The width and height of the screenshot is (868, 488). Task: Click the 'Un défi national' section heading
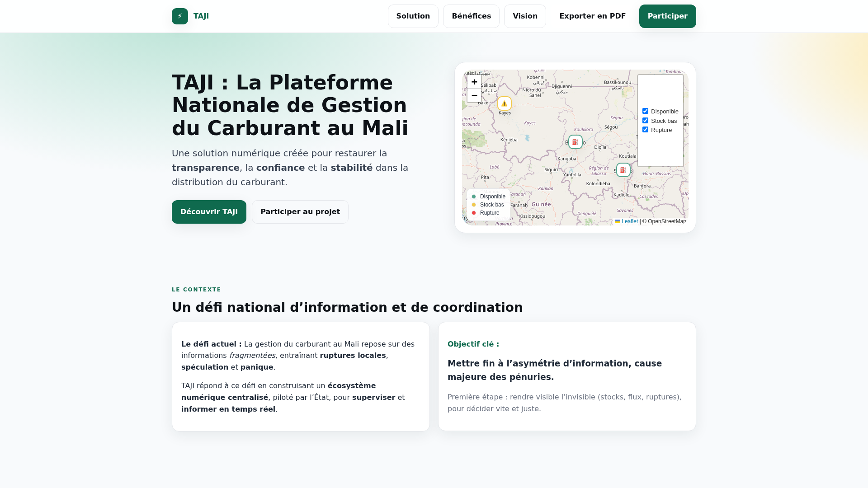pyautogui.click(x=347, y=308)
